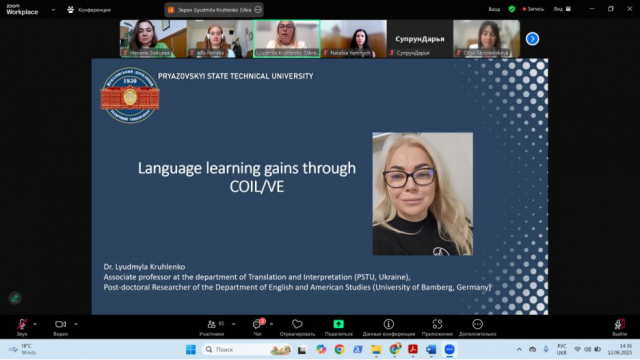Click the Zoom icon in taskbar

click(x=449, y=349)
